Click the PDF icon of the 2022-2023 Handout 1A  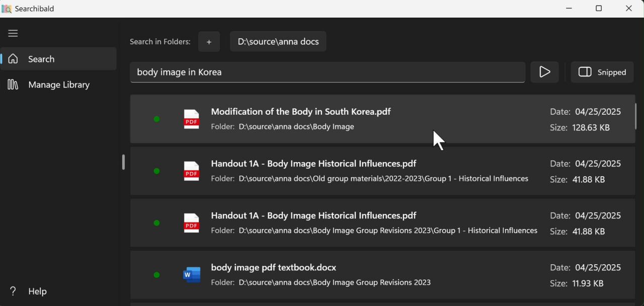pyautogui.click(x=191, y=171)
